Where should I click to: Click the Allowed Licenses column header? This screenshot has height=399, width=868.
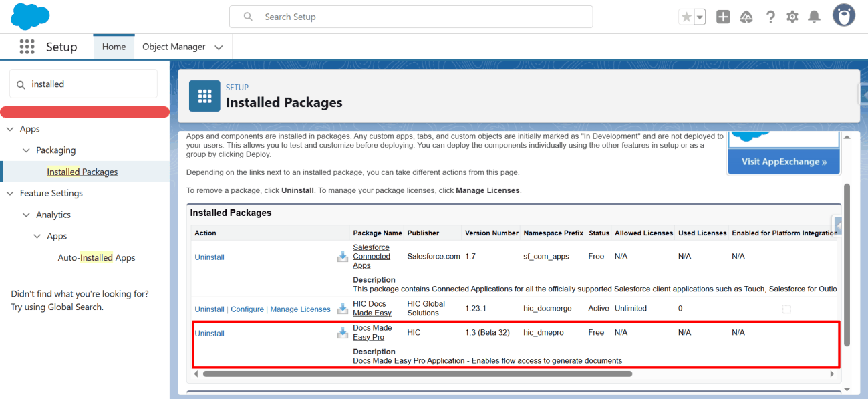[x=644, y=233]
